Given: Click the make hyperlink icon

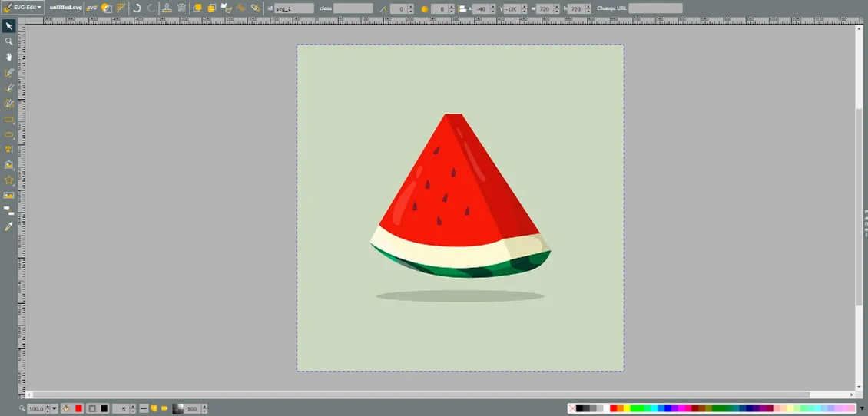Looking at the screenshot, I should [x=255, y=8].
